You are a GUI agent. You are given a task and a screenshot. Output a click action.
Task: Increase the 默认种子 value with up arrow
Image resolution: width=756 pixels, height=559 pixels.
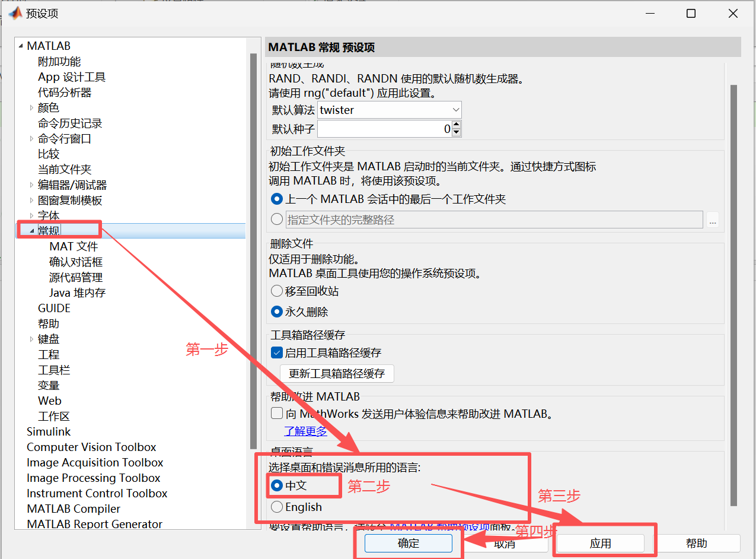pyautogui.click(x=456, y=125)
